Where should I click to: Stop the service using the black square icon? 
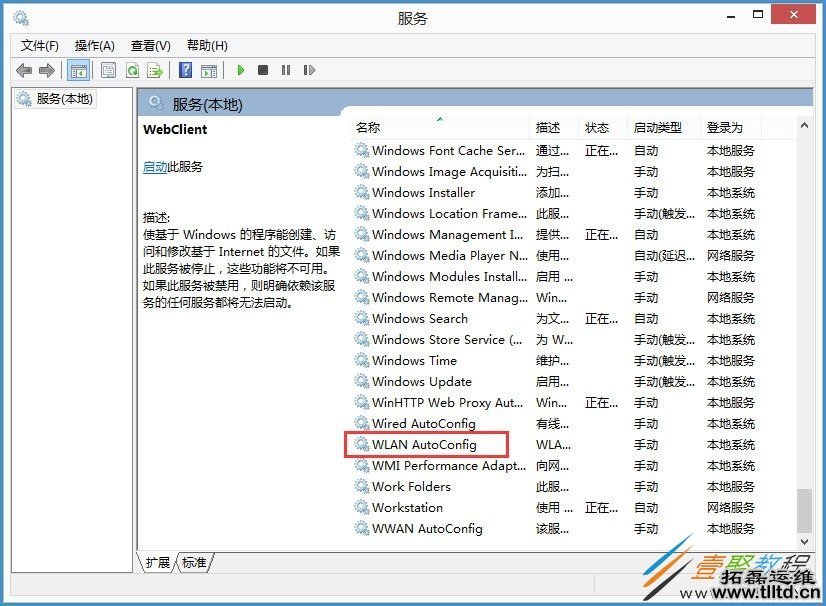[264, 70]
